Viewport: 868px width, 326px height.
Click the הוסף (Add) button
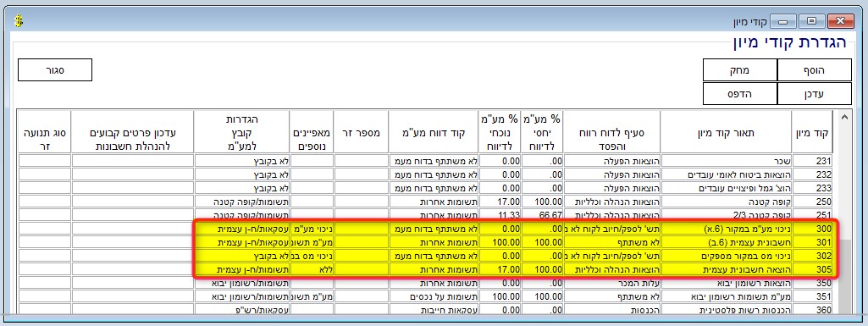(x=815, y=70)
